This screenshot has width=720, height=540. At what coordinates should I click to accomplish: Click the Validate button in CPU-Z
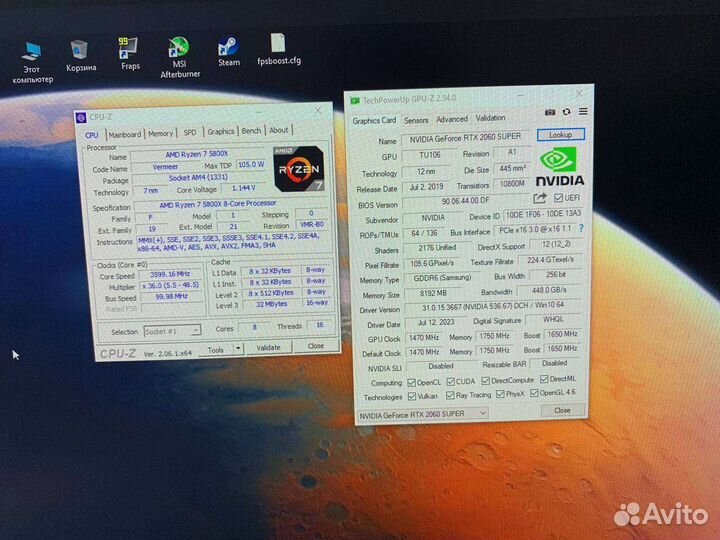[x=269, y=347]
